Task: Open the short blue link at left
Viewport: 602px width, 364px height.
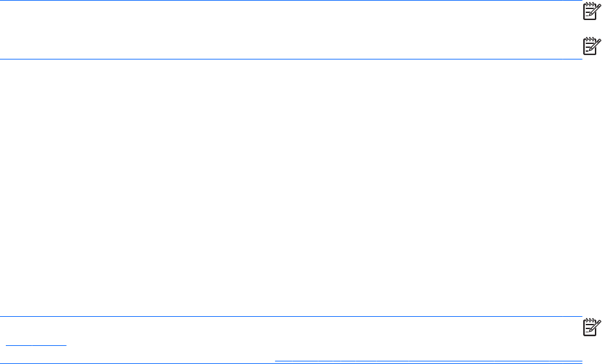Action: tap(36, 343)
